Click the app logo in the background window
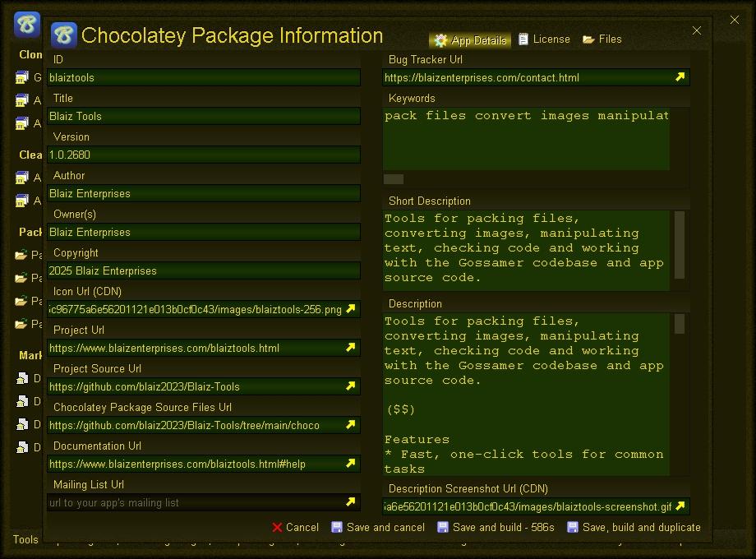Viewport: 756px width, 559px height. 27,24
